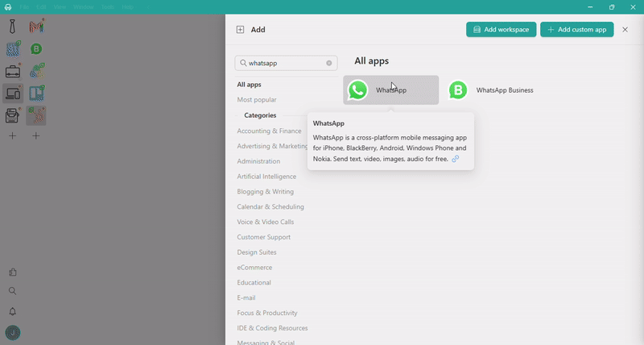Show Most popular apps

pos(257,99)
